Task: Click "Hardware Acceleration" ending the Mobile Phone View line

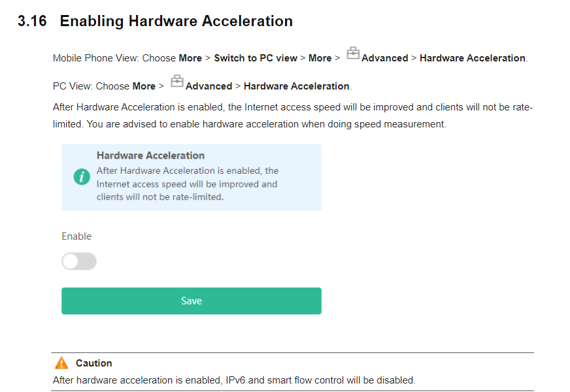Action: click(472, 58)
